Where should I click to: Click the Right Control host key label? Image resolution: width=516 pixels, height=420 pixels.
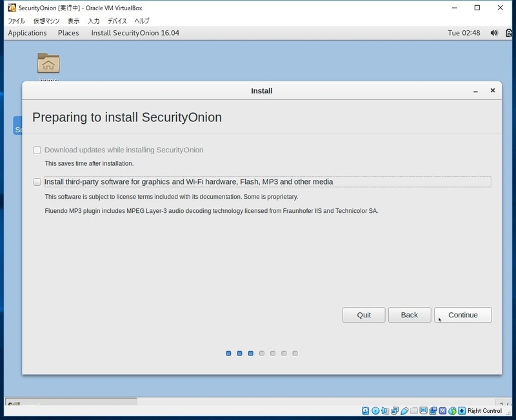[x=484, y=411]
